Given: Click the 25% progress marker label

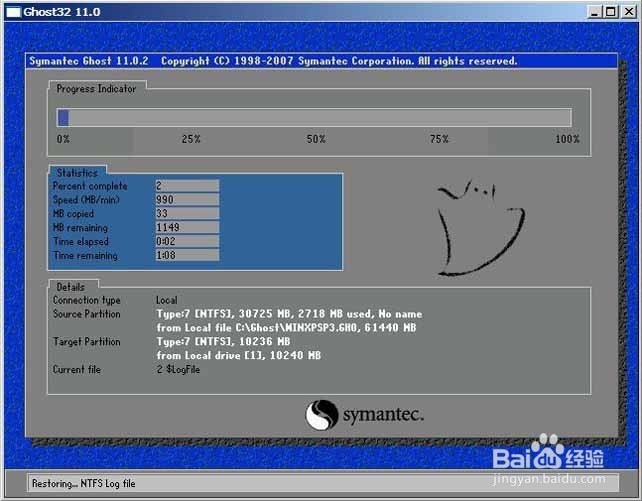Looking at the screenshot, I should 191,139.
